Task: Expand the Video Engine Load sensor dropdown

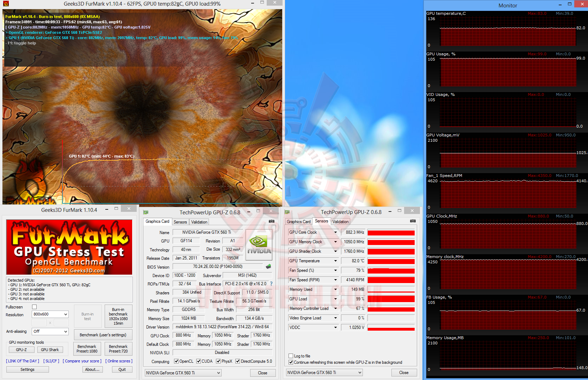Action: 335,318
